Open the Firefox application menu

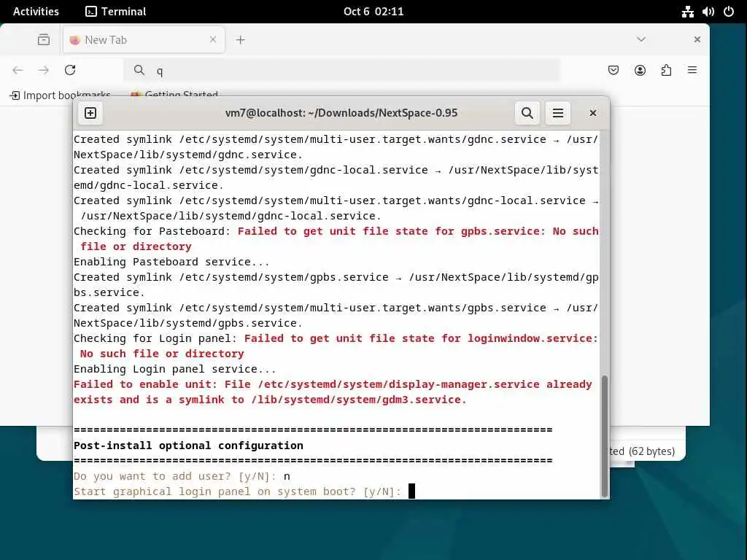pos(692,71)
